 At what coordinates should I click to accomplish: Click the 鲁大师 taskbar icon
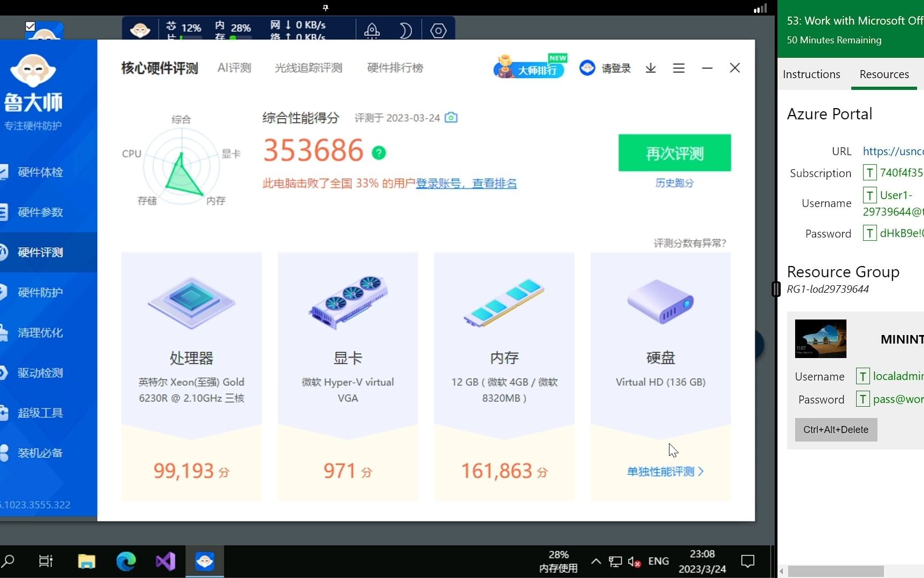[x=205, y=561]
